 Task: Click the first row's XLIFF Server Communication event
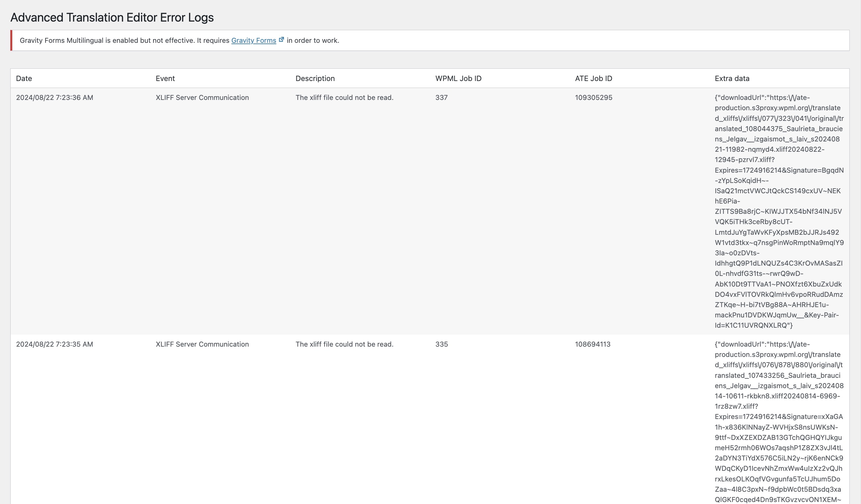[x=202, y=97]
